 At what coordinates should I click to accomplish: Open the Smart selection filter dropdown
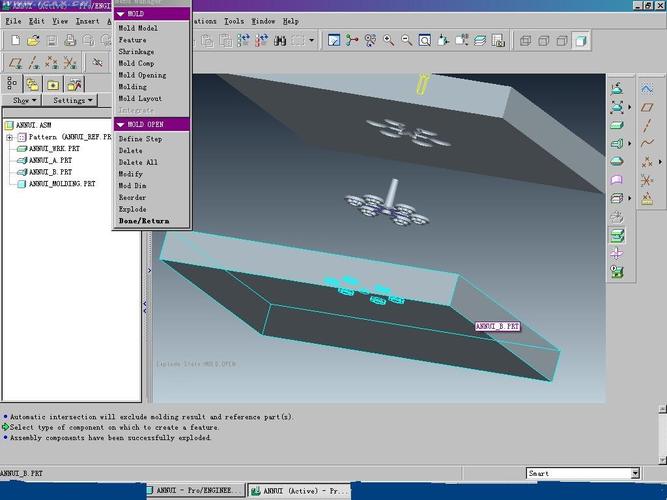click(635, 473)
